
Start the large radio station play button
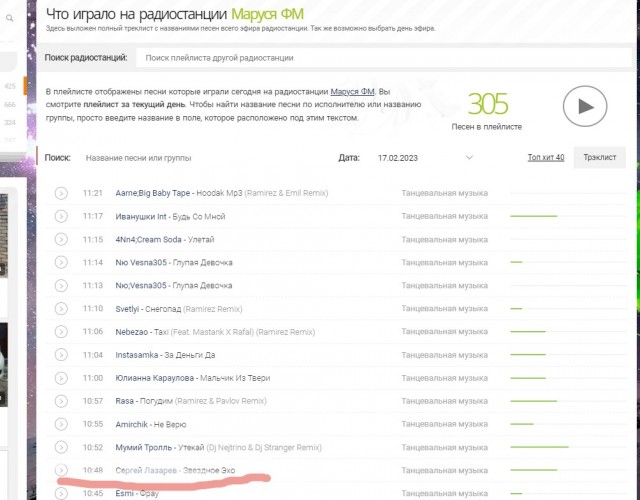(585, 106)
